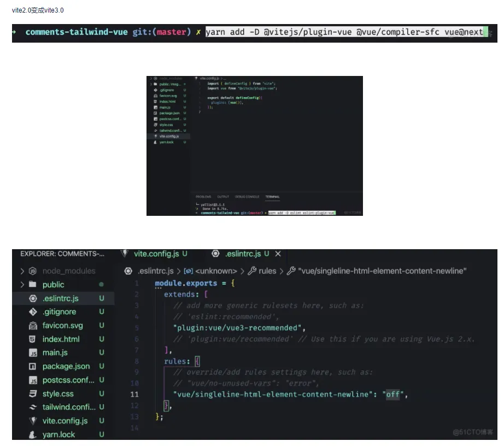Click the .gitignore git file icon
Image resolution: width=504 pixels, height=447 pixels.
tap(33, 311)
